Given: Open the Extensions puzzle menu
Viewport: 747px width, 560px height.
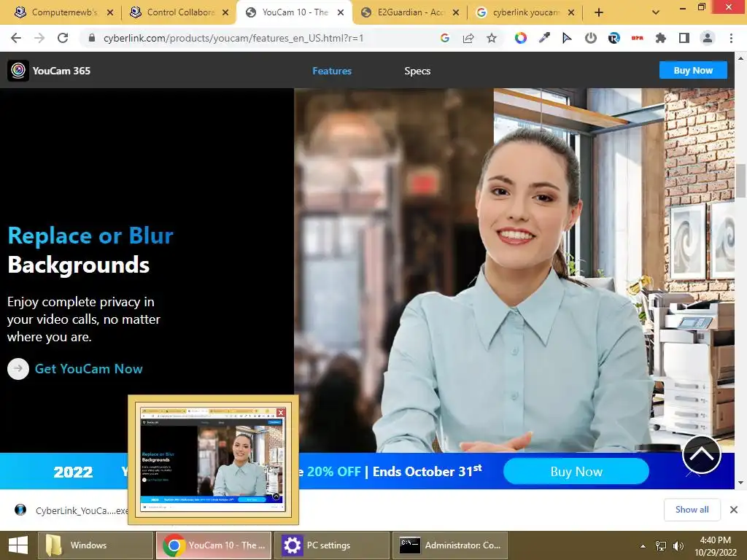Looking at the screenshot, I should pos(660,38).
